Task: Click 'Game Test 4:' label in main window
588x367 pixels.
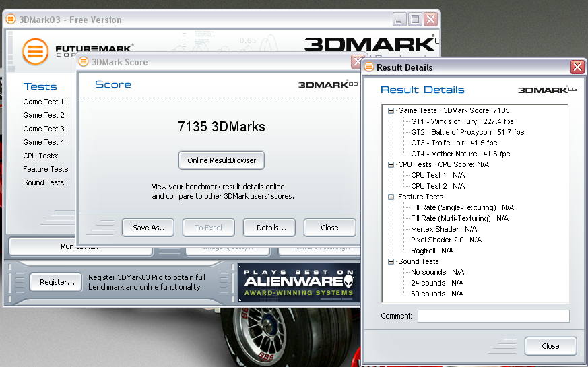Action: point(44,143)
